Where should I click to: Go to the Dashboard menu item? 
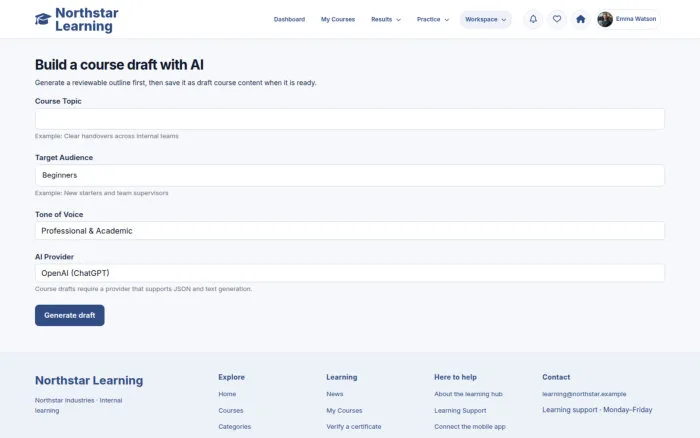pyautogui.click(x=289, y=19)
